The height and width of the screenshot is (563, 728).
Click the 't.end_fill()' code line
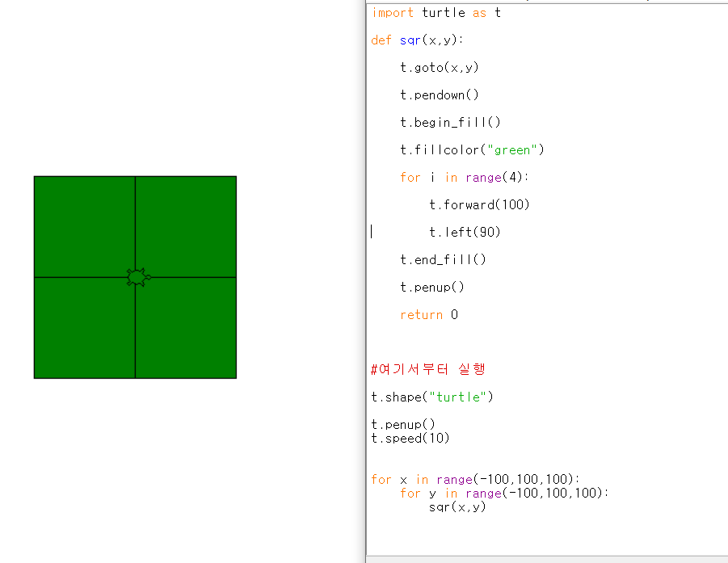click(x=443, y=259)
